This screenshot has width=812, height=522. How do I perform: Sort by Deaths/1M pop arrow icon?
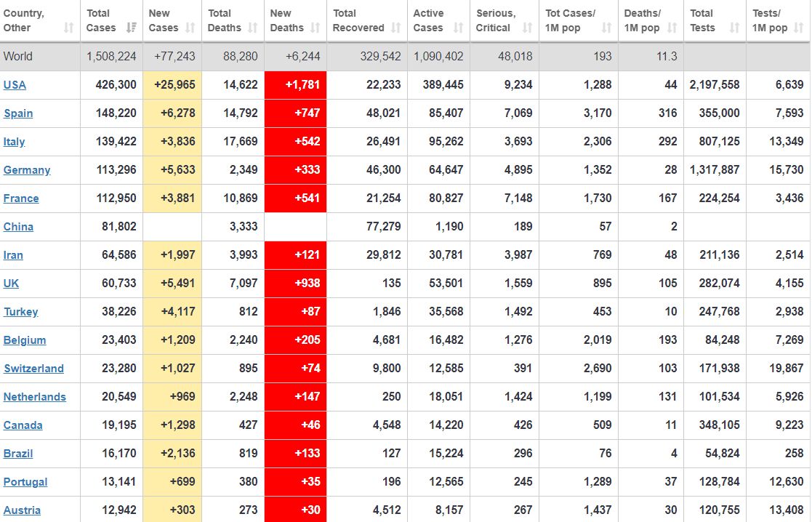click(672, 28)
